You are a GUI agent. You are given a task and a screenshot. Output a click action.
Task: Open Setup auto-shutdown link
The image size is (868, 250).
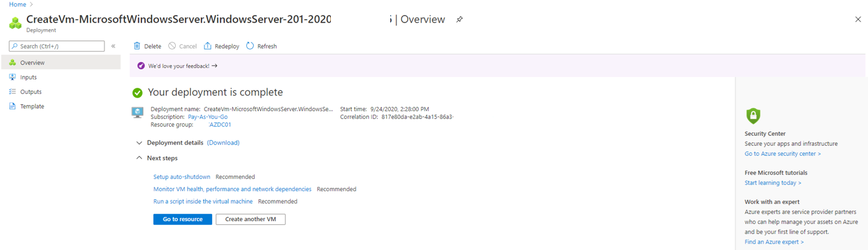click(x=182, y=177)
